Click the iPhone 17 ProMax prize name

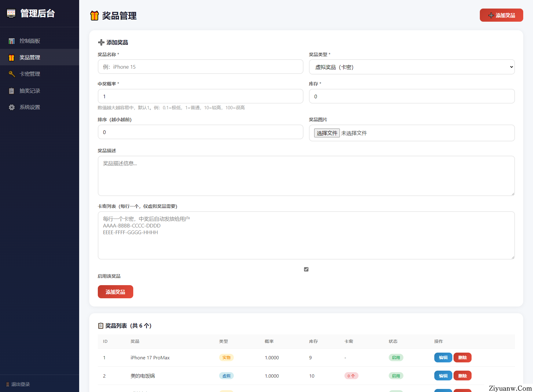[150, 358]
